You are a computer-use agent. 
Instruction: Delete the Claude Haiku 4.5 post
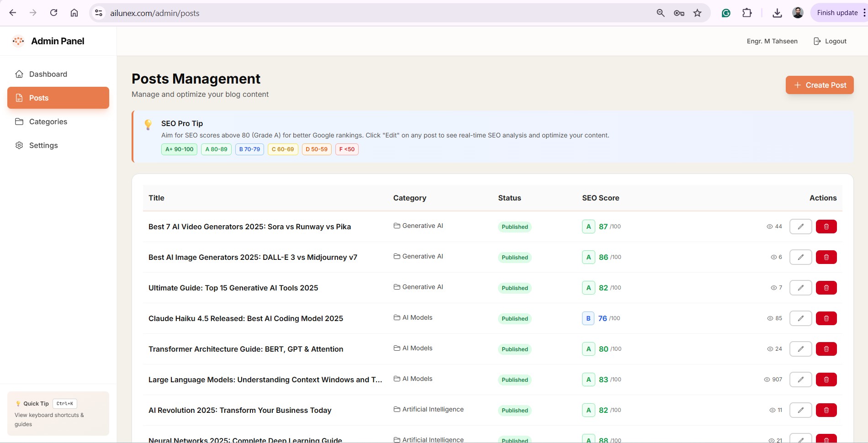coord(826,318)
